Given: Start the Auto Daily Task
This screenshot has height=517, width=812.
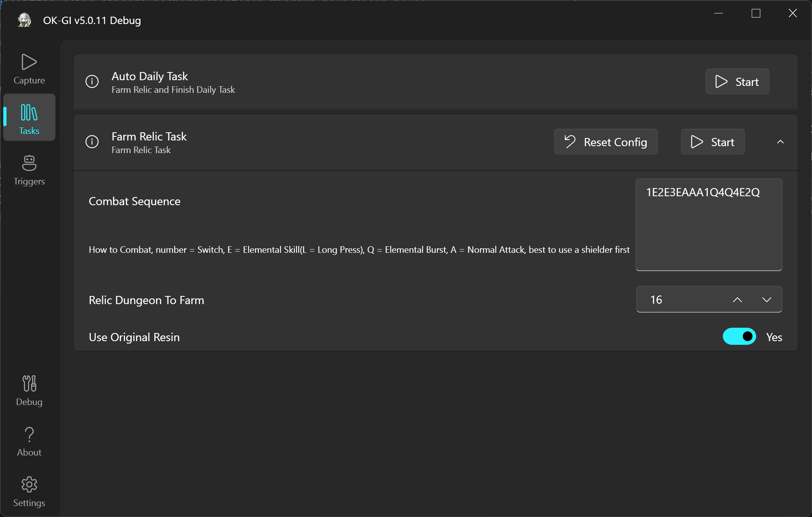Looking at the screenshot, I should click(737, 81).
